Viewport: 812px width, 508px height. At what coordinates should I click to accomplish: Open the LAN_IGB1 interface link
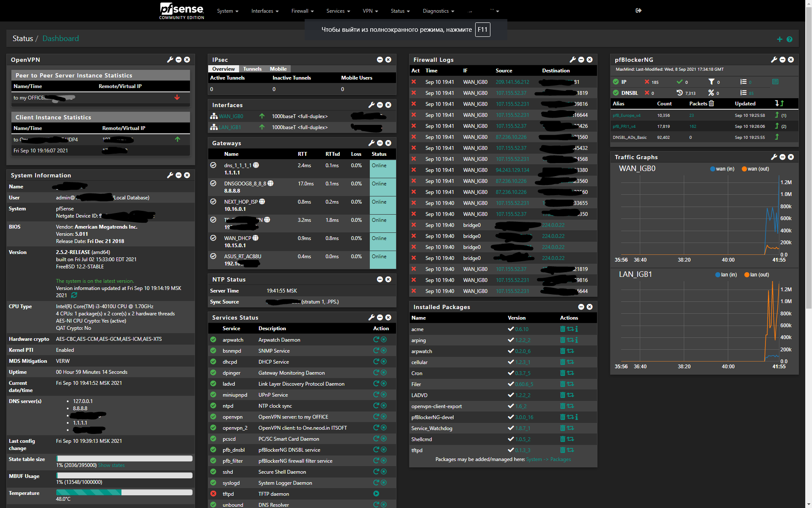click(x=230, y=127)
